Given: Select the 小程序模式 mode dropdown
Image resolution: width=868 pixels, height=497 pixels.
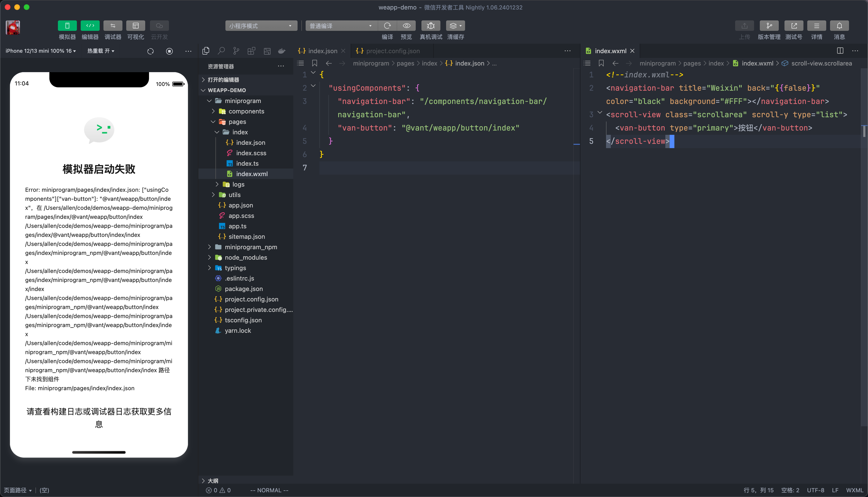Looking at the screenshot, I should [x=261, y=25].
